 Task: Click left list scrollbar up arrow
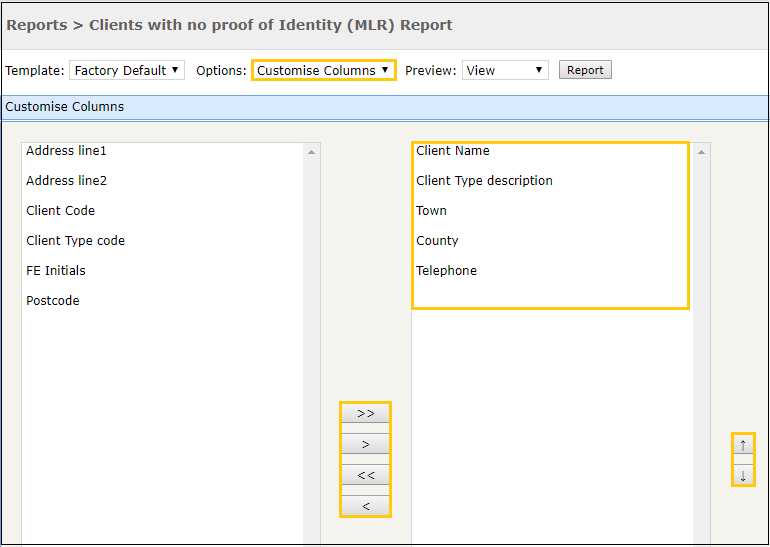311,152
